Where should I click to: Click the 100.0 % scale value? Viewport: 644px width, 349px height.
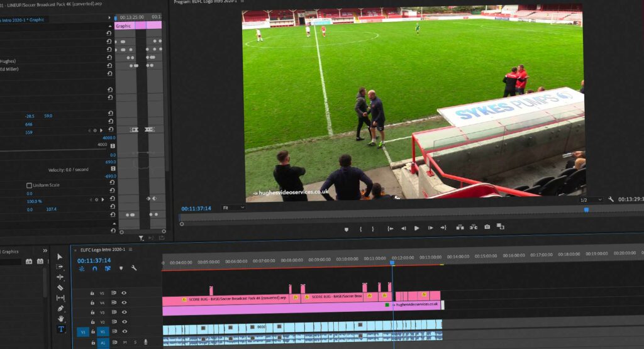[34, 201]
